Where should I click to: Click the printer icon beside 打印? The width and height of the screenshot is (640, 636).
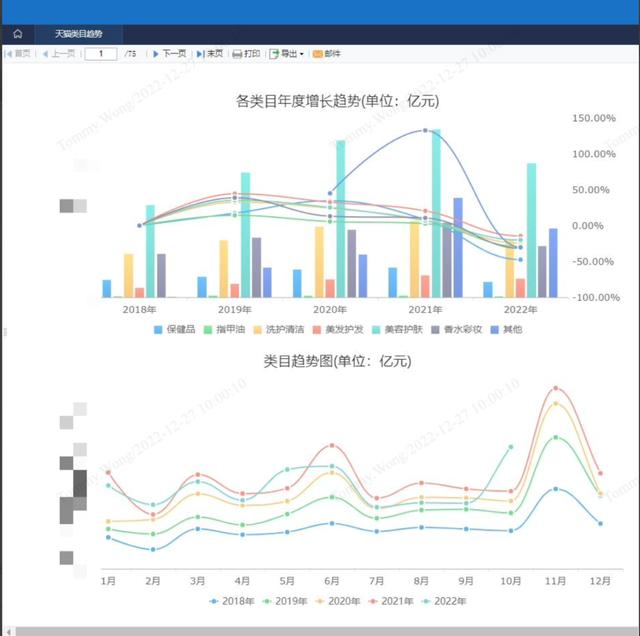[237, 54]
